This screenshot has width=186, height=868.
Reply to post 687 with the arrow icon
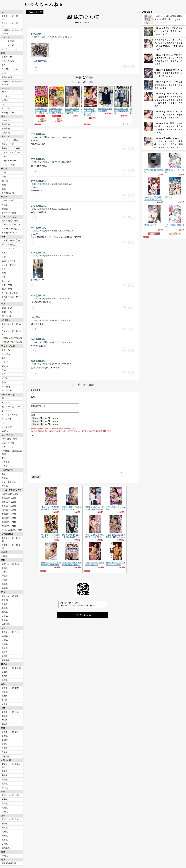(x=124, y=373)
